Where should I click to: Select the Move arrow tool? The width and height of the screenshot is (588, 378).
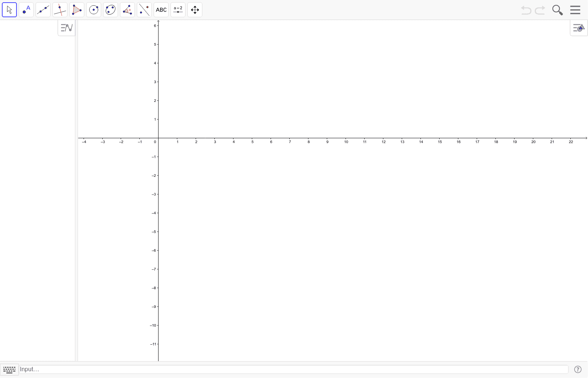pos(9,10)
